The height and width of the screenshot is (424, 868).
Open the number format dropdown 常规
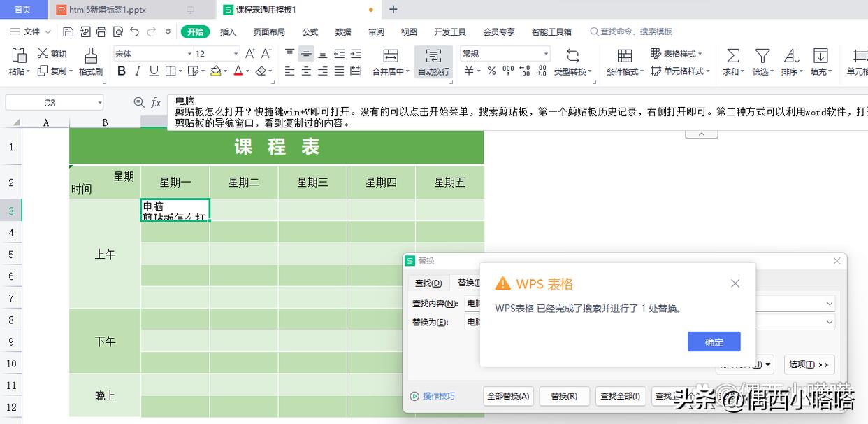[505, 54]
